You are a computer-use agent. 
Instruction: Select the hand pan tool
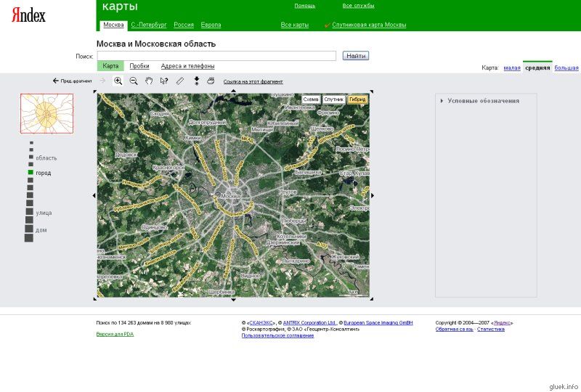coord(149,81)
